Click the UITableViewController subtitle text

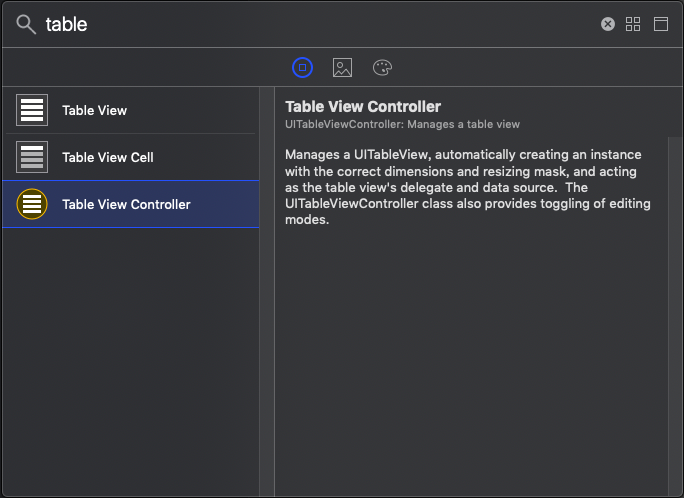click(402, 124)
